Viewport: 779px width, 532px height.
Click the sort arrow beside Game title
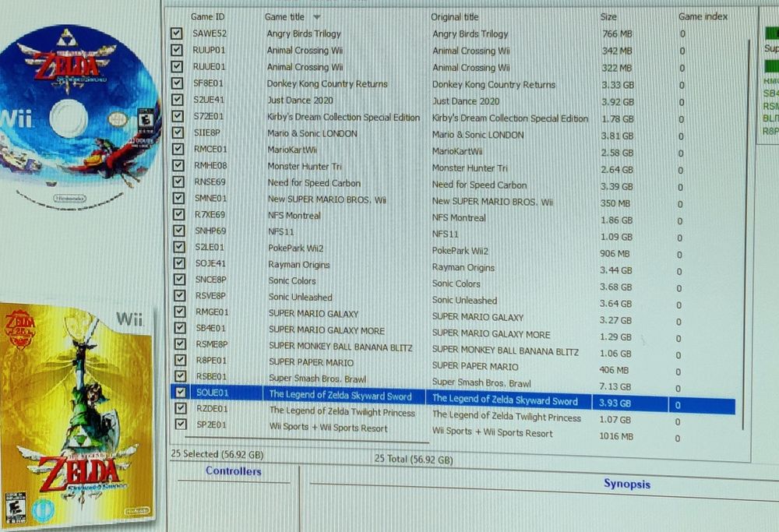tap(316, 17)
